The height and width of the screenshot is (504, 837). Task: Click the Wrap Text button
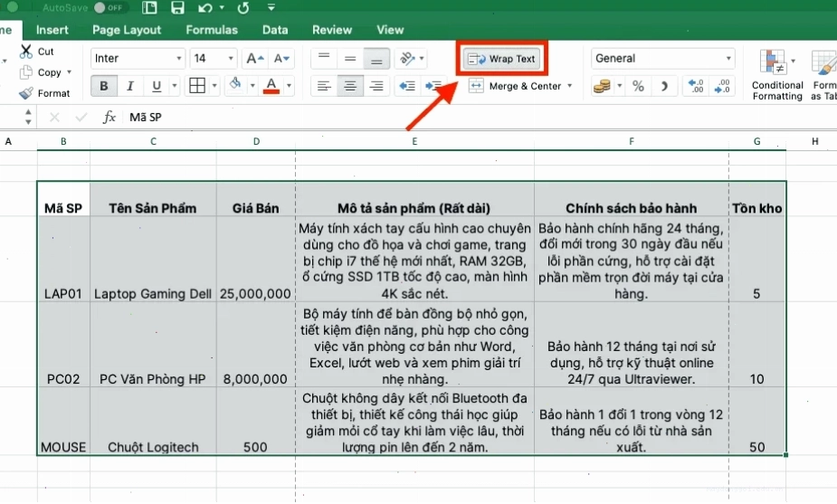click(x=502, y=59)
